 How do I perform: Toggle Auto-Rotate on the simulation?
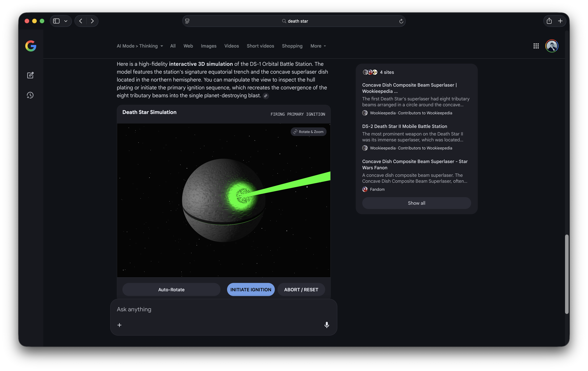pyautogui.click(x=171, y=290)
